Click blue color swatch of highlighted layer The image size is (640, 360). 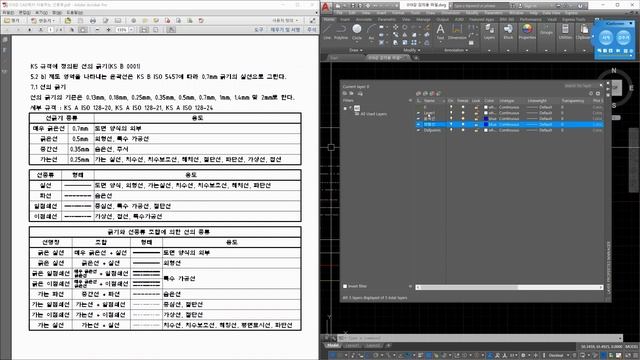click(486, 124)
